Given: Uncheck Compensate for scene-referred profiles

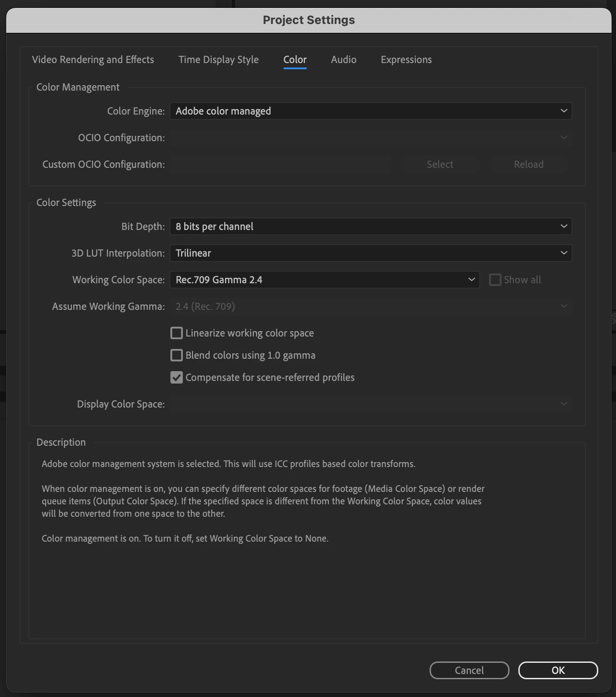Looking at the screenshot, I should 177,377.
